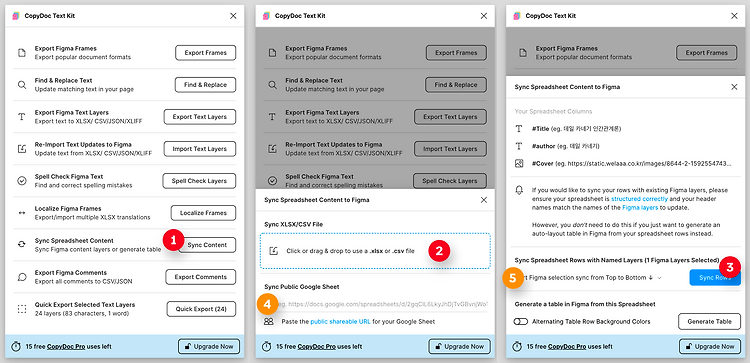Viewport: 750px width, 363px height.
Task: Click dimmed Import Text Layers in middle panel
Action: pos(451,149)
